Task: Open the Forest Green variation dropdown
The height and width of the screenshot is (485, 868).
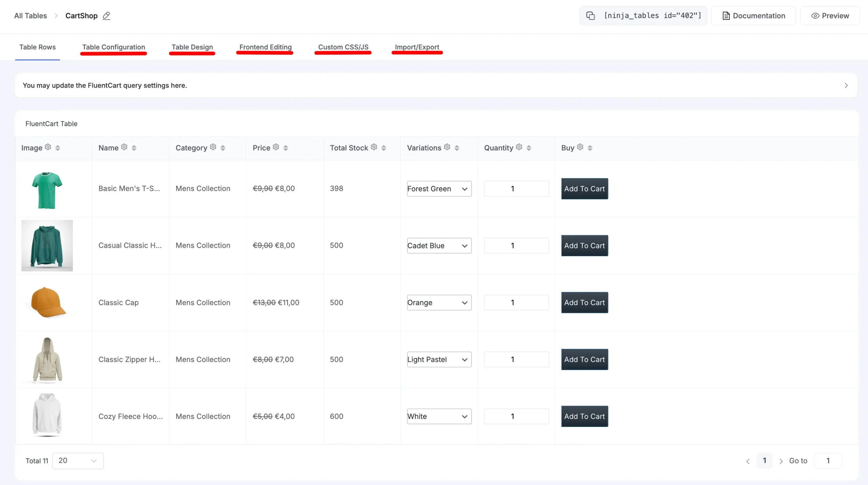Action: (439, 189)
